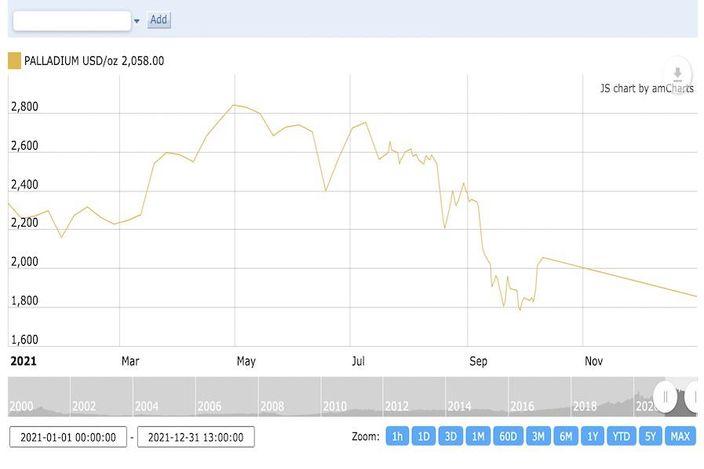
Task: Click the start date input field
Action: pyautogui.click(x=68, y=437)
